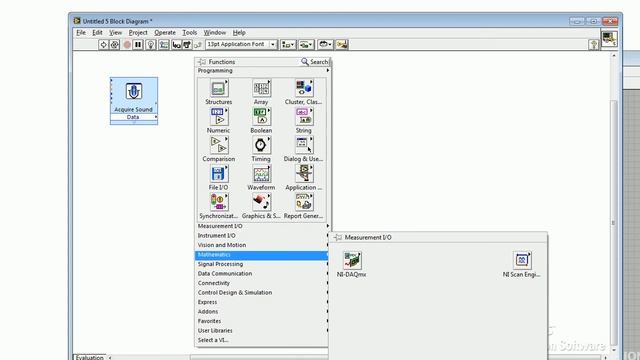Image resolution: width=640 pixels, height=360 pixels.
Task: Open the Distribute Objects dropdown
Action: (306, 44)
